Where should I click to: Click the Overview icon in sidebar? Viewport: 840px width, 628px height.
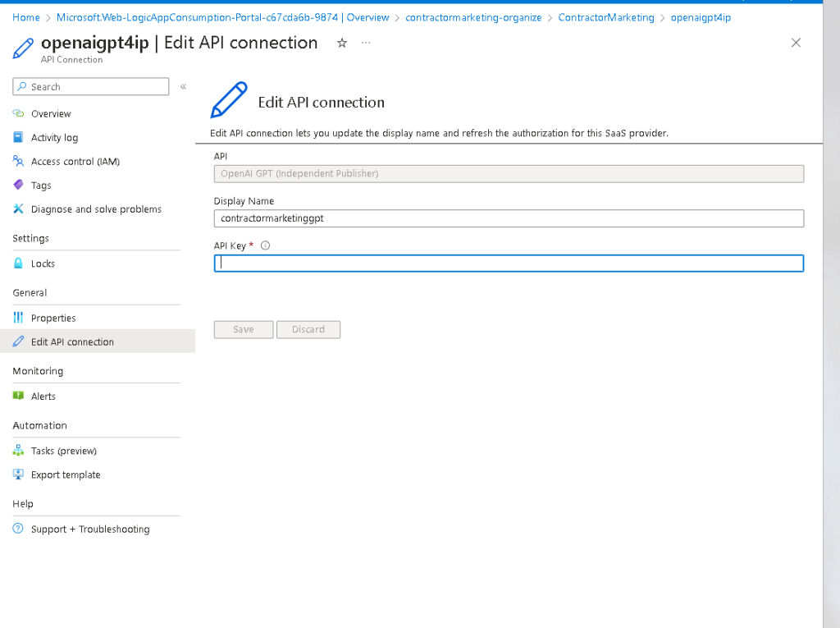(x=18, y=113)
